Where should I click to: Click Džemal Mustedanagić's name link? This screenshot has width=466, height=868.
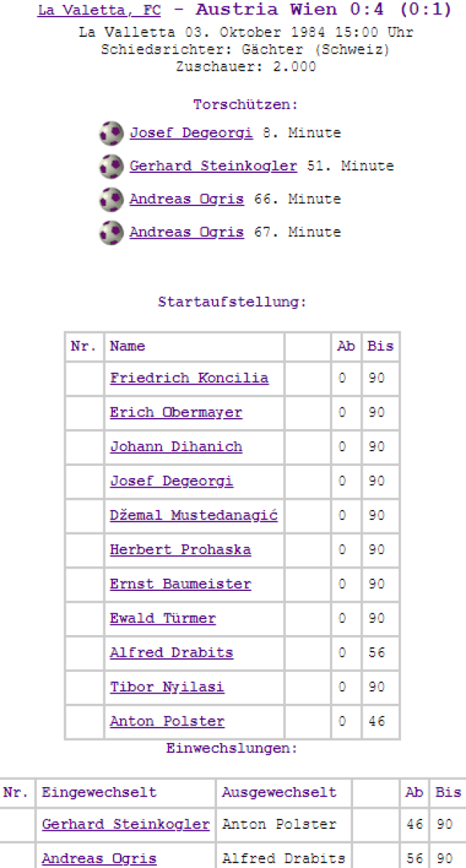pos(193,516)
